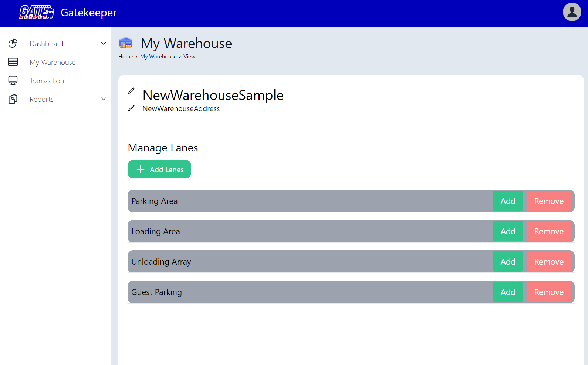Open My Warehouse in the sidebar

[53, 62]
